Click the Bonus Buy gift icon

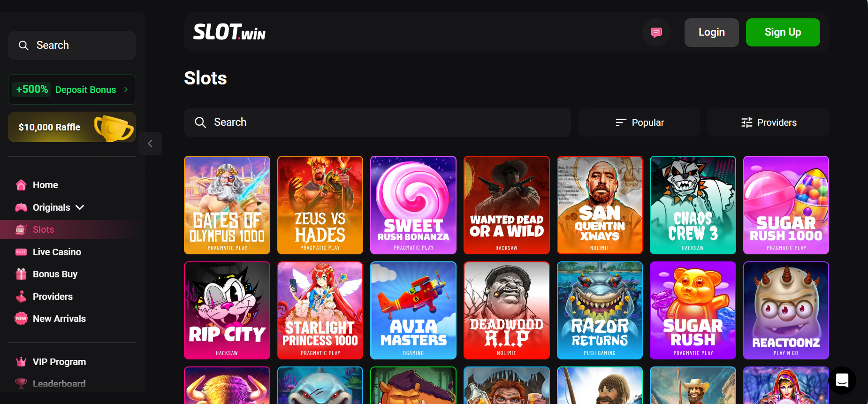click(21, 274)
